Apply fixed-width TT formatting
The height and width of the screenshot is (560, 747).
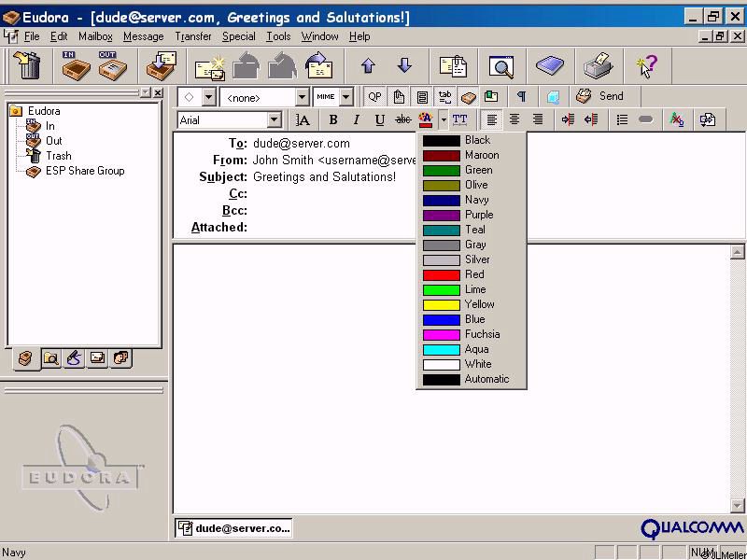point(459,120)
